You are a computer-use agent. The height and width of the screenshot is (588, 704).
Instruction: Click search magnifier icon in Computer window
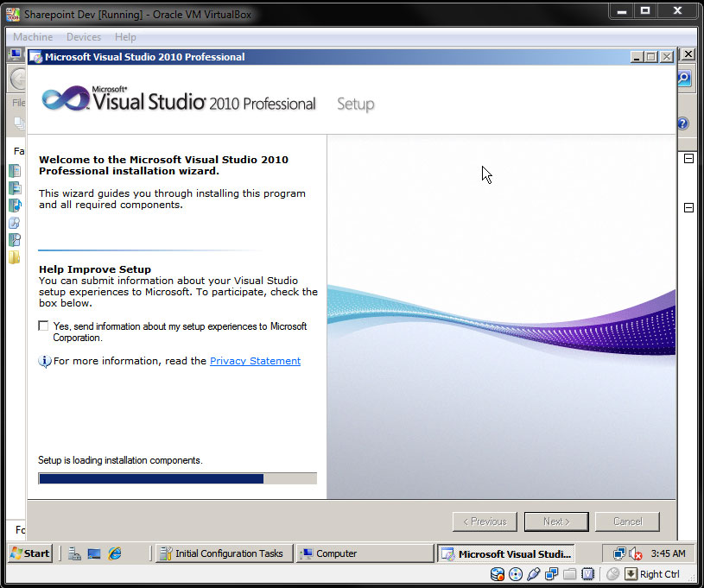coord(684,79)
